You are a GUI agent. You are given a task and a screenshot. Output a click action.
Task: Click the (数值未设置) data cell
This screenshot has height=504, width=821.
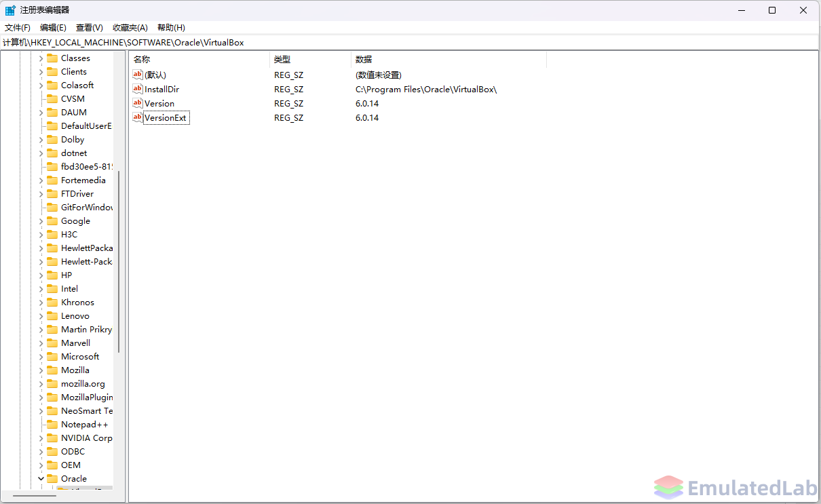click(x=379, y=75)
